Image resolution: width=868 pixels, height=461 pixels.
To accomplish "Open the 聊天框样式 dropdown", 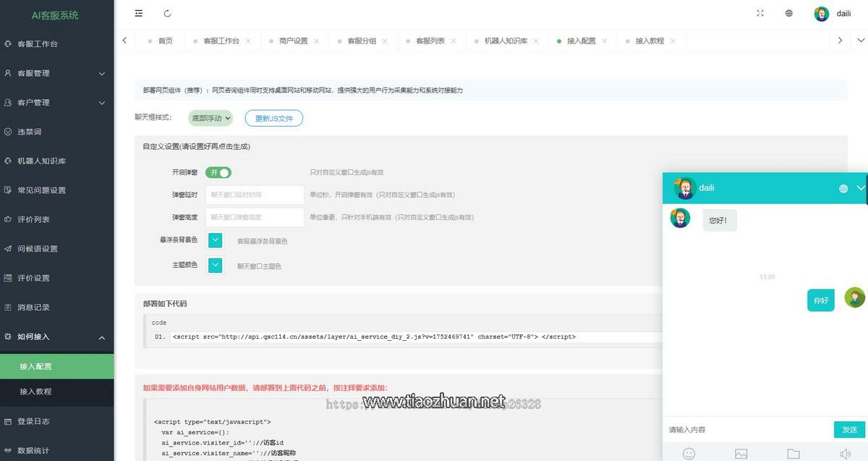I will coord(210,117).
